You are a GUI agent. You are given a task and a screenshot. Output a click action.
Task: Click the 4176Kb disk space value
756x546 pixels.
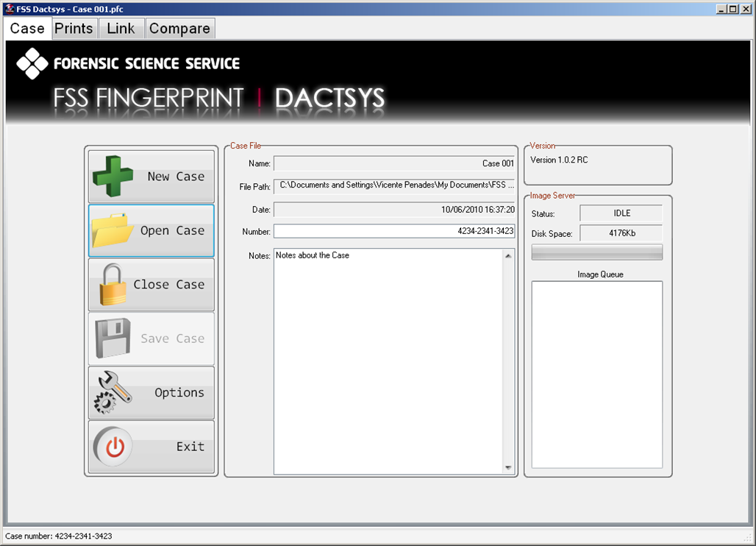pyautogui.click(x=621, y=233)
